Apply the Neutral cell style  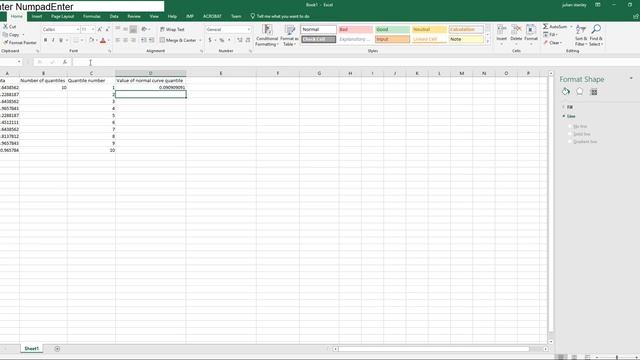(x=429, y=29)
